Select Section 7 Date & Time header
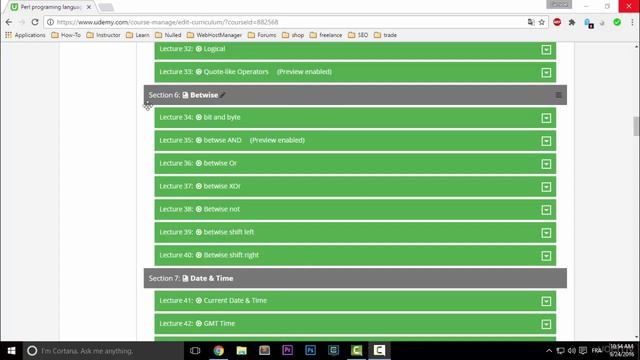 coord(355,278)
